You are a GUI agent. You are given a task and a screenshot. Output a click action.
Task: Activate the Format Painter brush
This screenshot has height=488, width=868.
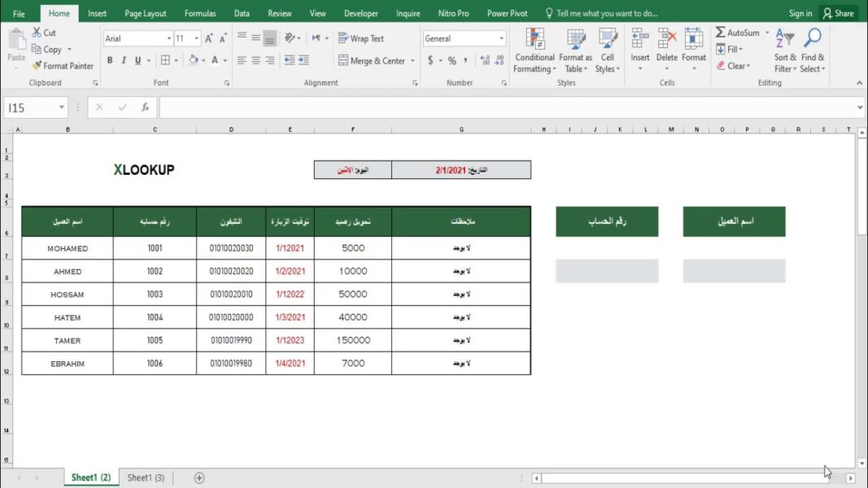pos(37,66)
